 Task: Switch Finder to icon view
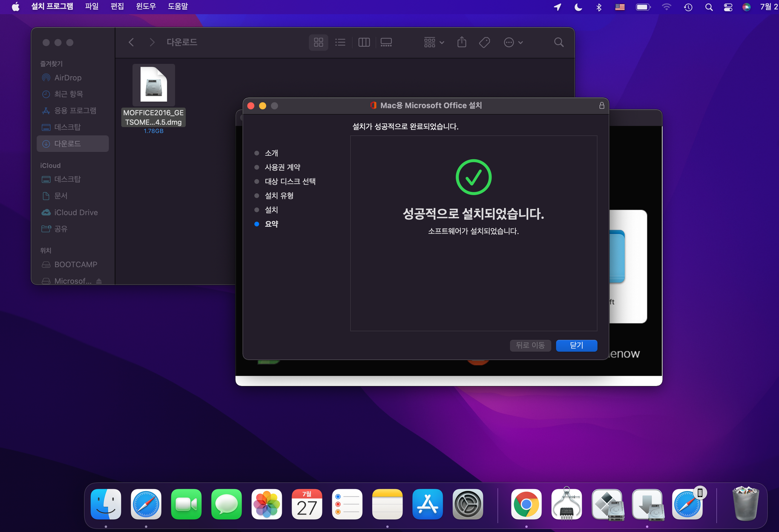point(319,42)
